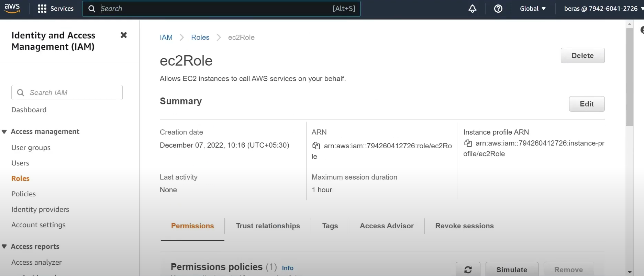Click the Remove policy button
Image resolution: width=644 pixels, height=276 pixels.
(568, 269)
